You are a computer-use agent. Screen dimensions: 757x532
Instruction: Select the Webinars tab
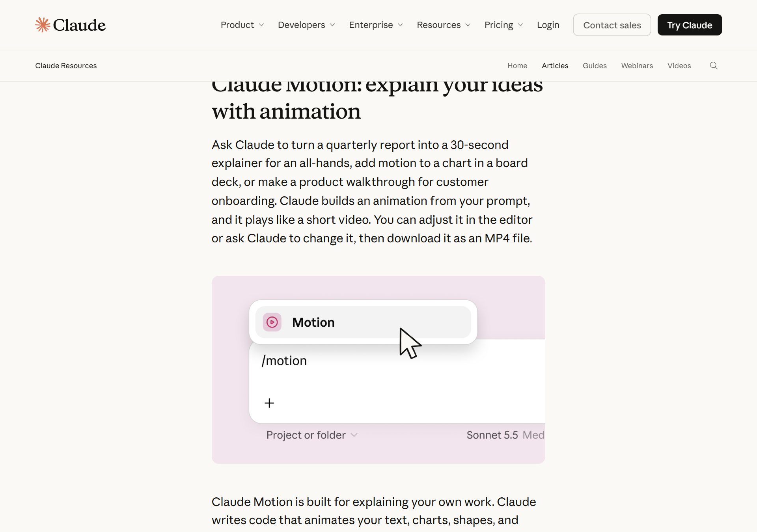[637, 66]
